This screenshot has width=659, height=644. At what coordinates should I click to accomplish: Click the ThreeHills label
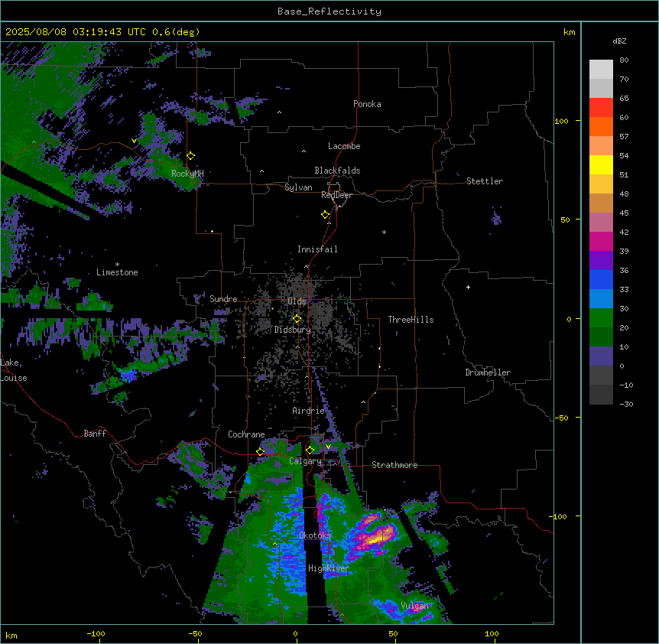411,320
